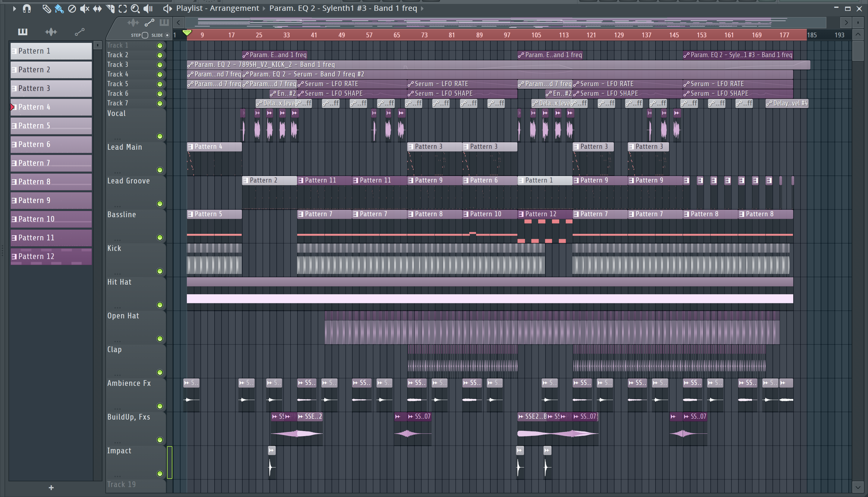
Task: Mute the Open Hat track
Action: pos(160,339)
